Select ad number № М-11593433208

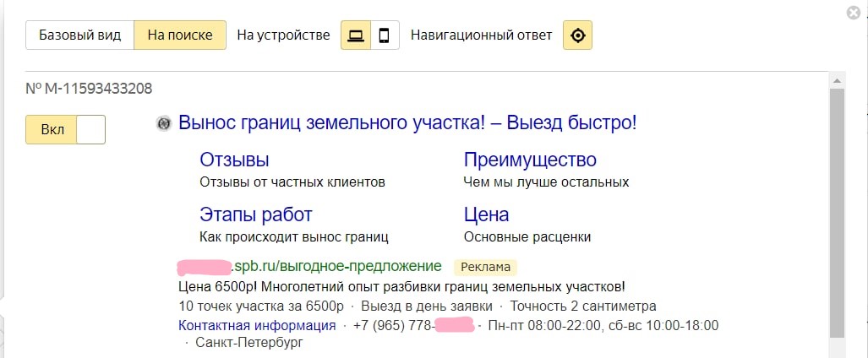[89, 89]
